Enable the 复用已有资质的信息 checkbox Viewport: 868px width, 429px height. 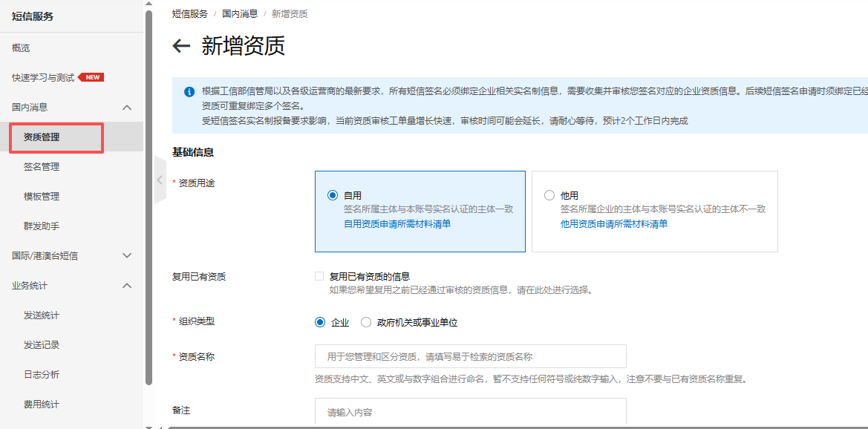[x=319, y=275]
